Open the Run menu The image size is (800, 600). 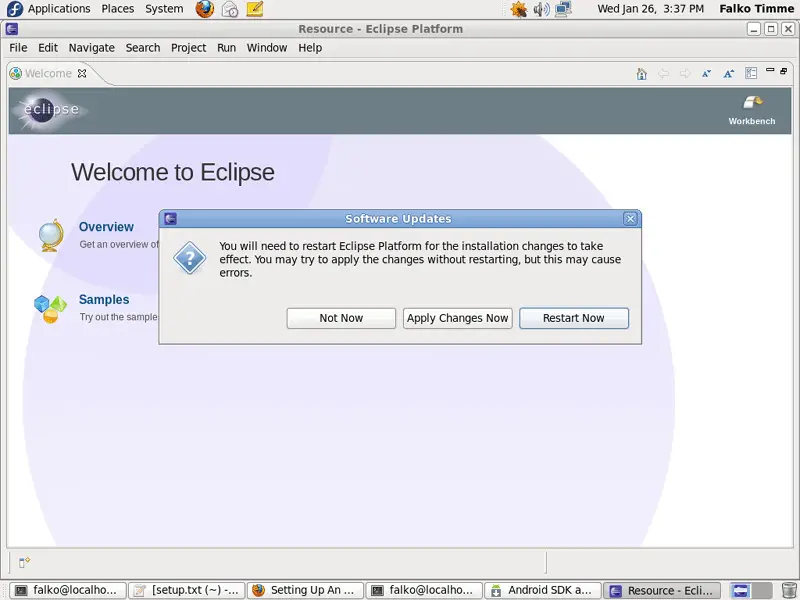[227, 48]
